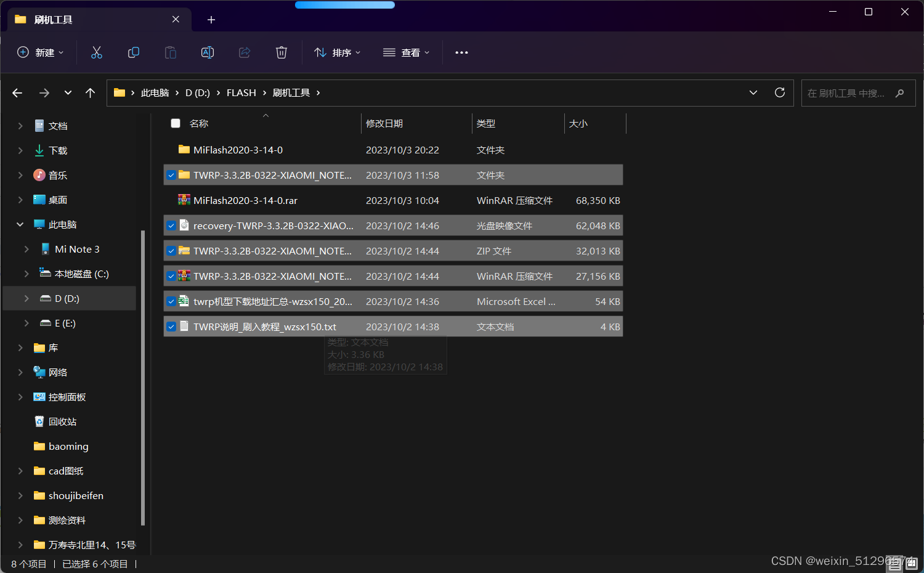
Task: Expand the 网络 tree node
Action: [x=20, y=372]
